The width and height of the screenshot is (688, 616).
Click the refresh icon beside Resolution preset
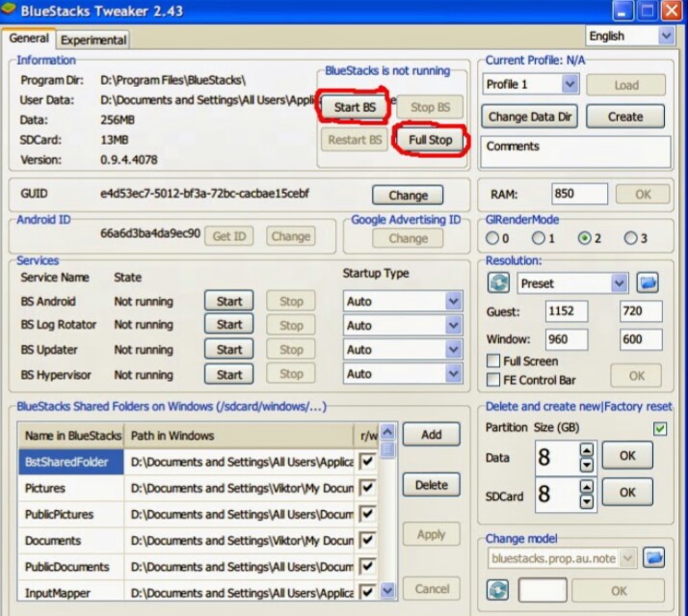[498, 283]
